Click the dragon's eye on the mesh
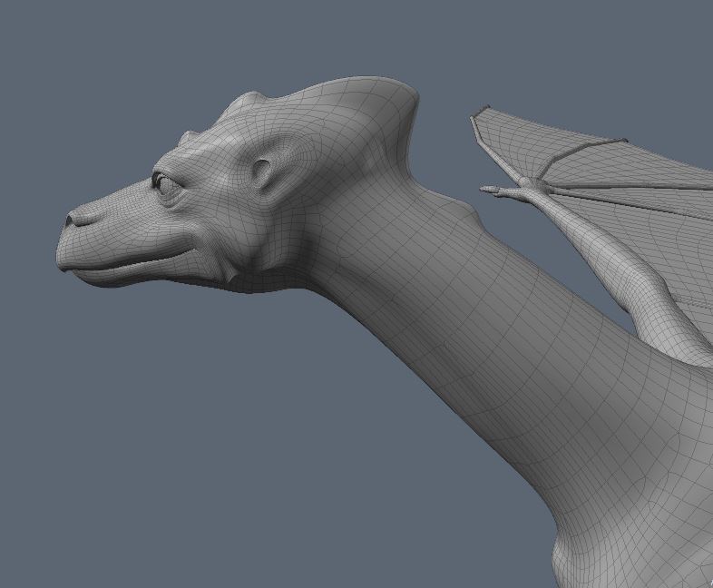Screen dimensions: 713x588 click(x=165, y=184)
